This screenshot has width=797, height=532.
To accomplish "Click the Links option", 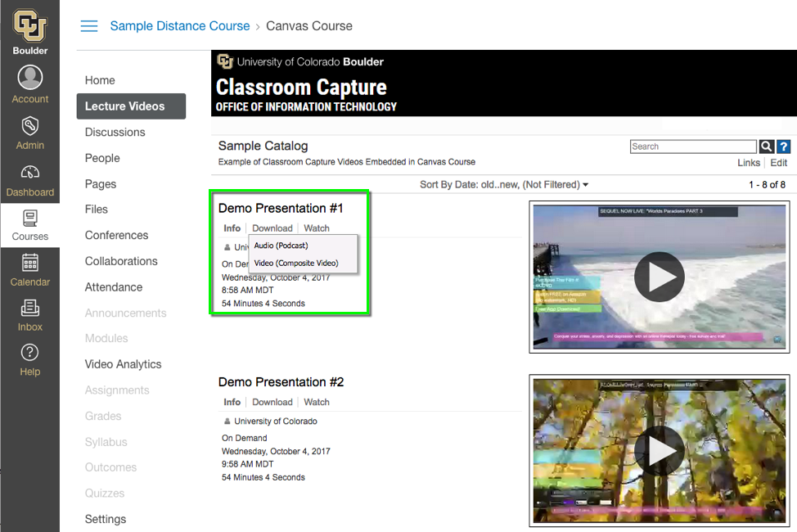I will coord(749,163).
